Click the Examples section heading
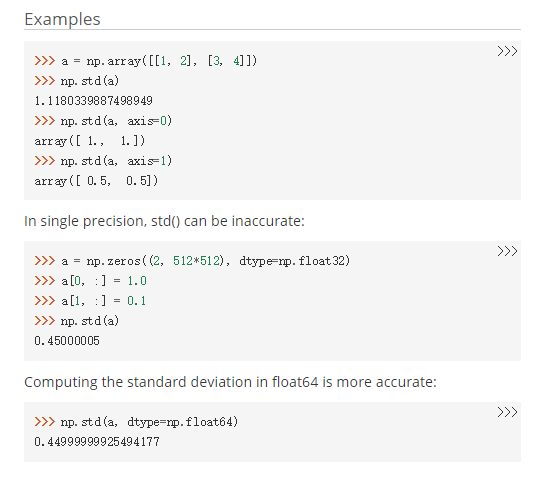The image size is (556, 485). coord(62,19)
